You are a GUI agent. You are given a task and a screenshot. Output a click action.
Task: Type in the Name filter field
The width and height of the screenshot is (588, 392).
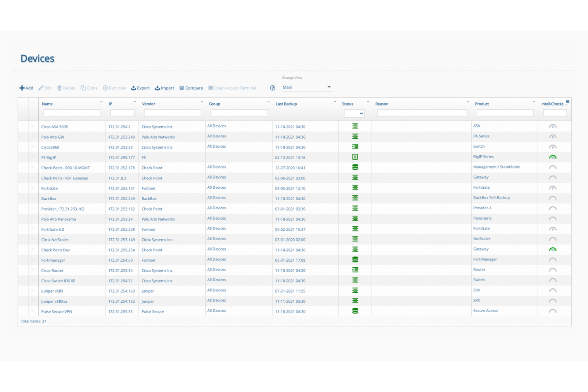coord(72,113)
